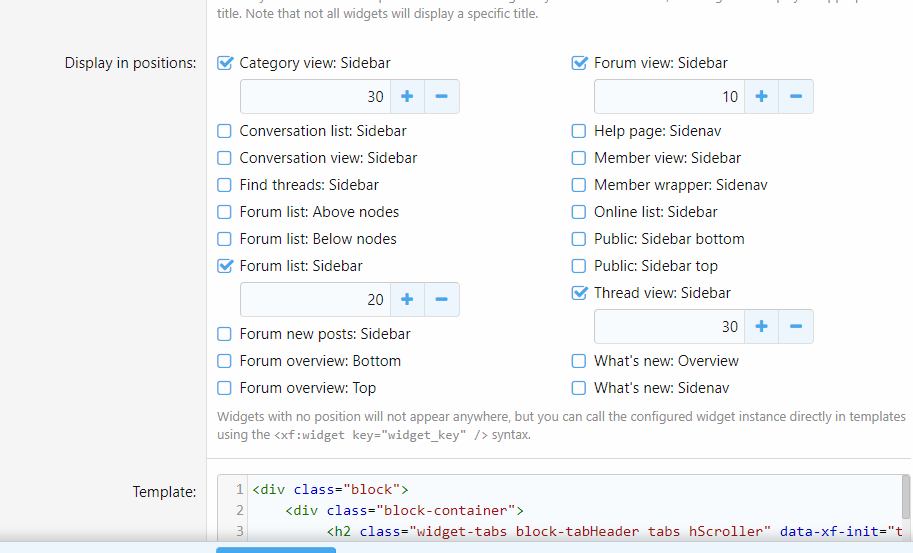Viewport: 913px width, 553px height.
Task: Enable Public: Sidebar top position
Action: click(579, 266)
